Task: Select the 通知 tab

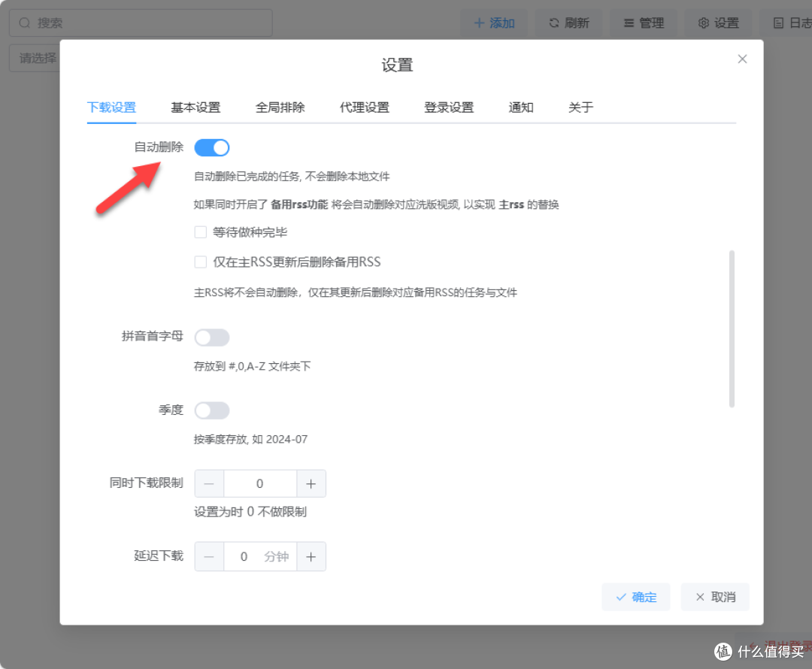Action: (521, 107)
